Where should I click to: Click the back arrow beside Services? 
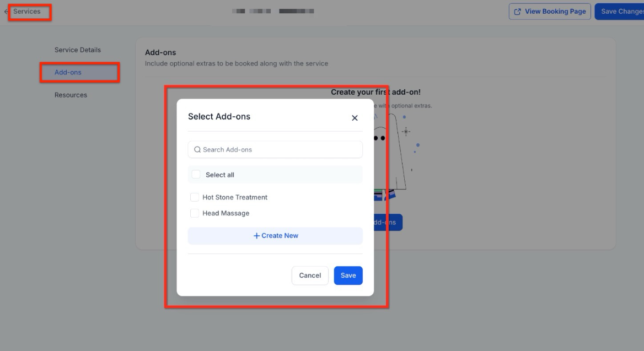pyautogui.click(x=6, y=12)
